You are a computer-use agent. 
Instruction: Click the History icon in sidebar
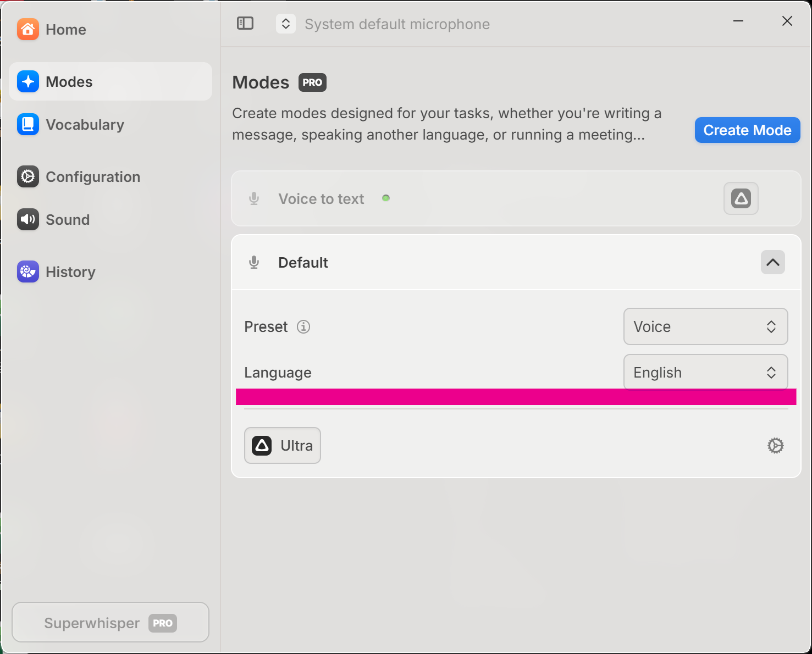point(28,272)
